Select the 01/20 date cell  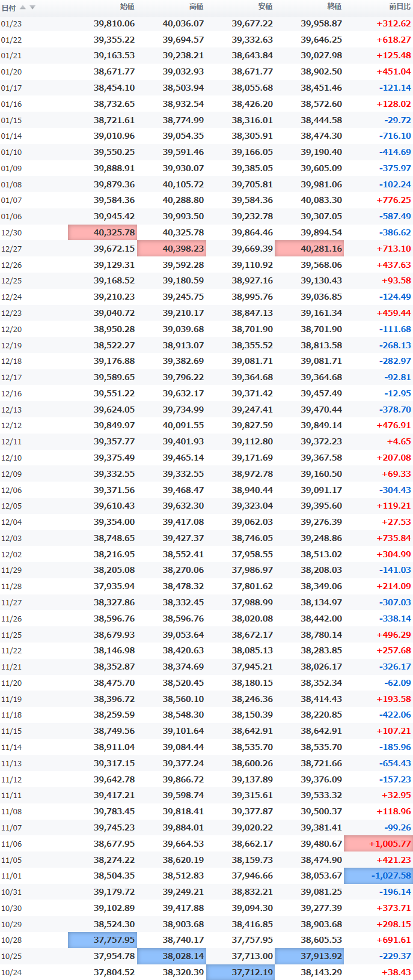(11, 72)
